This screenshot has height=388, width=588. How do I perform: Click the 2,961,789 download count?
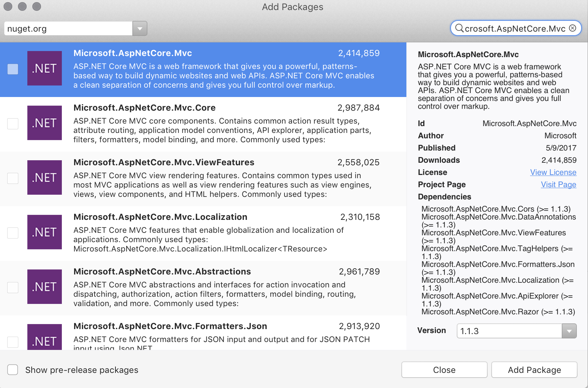pos(359,272)
